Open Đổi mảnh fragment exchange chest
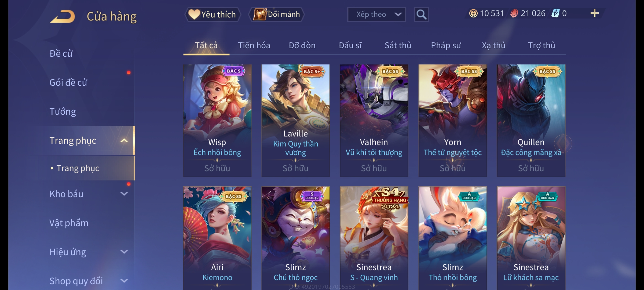Screen dimensions: 644x290 coord(277,14)
